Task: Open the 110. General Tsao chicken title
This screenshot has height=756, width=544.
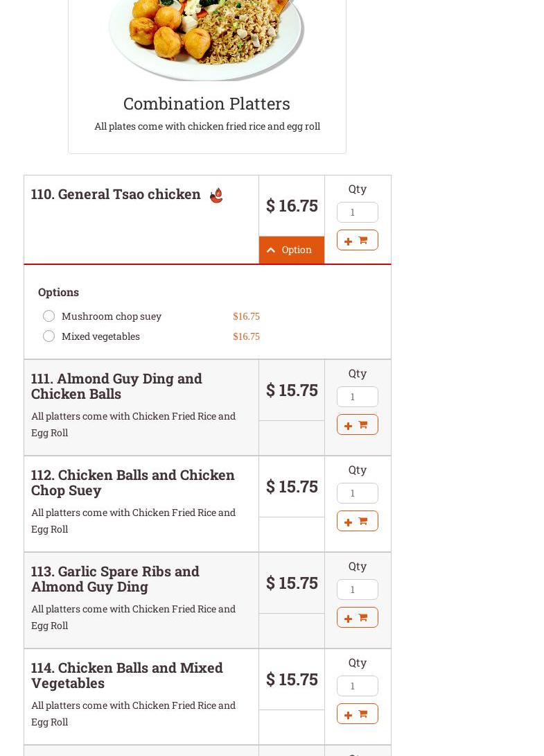Action: point(116,194)
